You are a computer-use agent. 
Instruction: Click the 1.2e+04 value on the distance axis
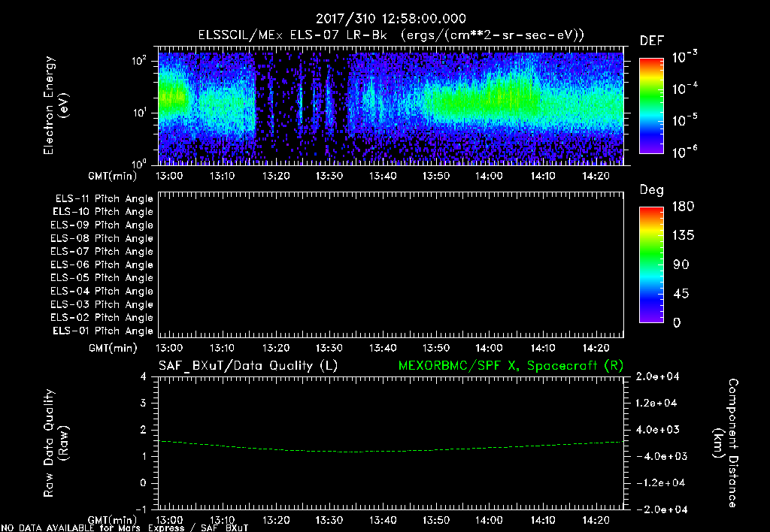(656, 403)
